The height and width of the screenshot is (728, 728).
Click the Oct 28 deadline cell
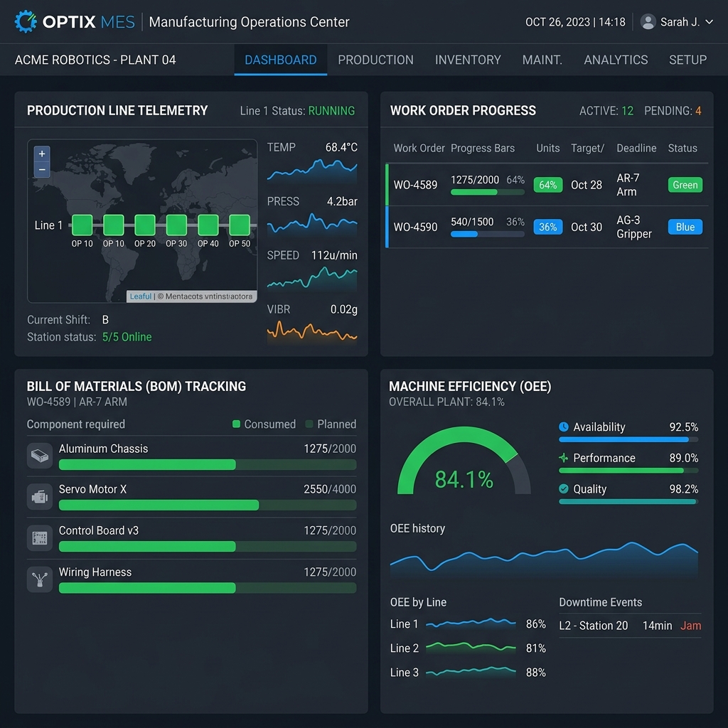[586, 185]
